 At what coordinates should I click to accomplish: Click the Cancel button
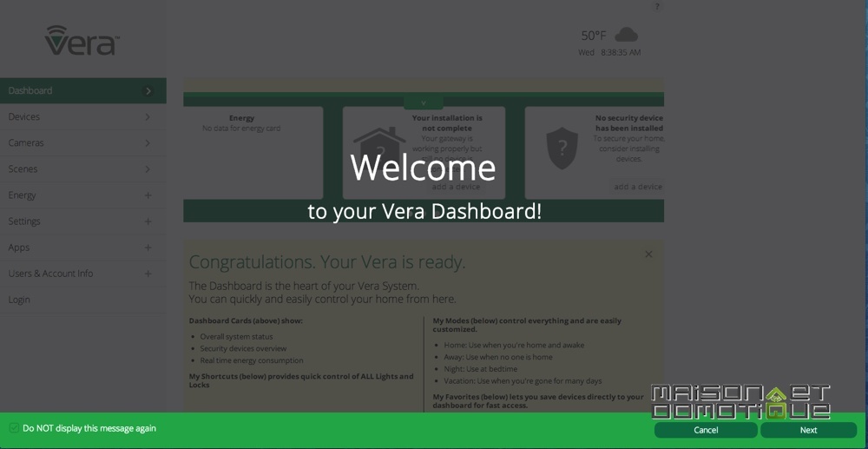tap(706, 430)
